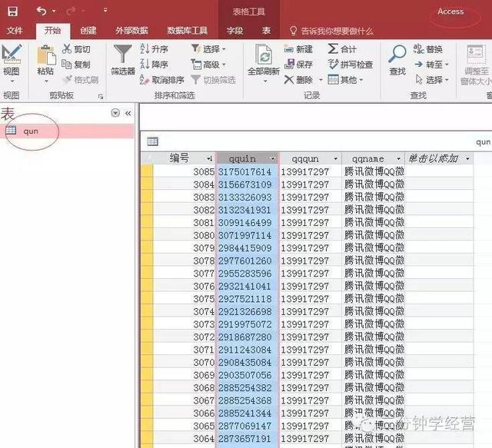This screenshot has width=492, height=448.
Task: Click qqqun cell in row 3072
Action: [311, 337]
